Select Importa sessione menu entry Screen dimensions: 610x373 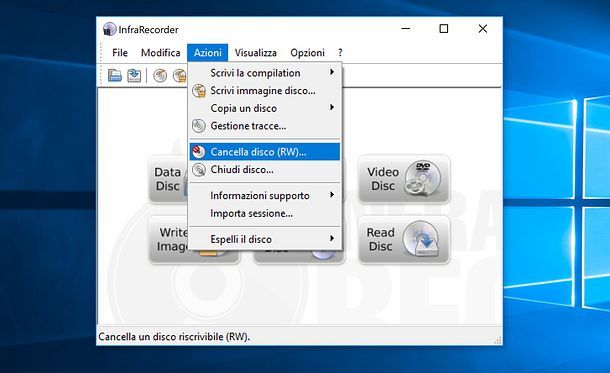[265, 214]
